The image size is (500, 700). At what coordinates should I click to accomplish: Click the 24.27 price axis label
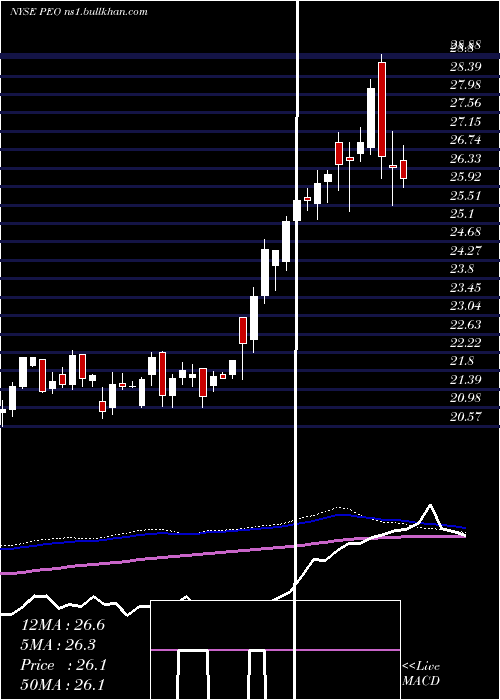pyautogui.click(x=466, y=250)
